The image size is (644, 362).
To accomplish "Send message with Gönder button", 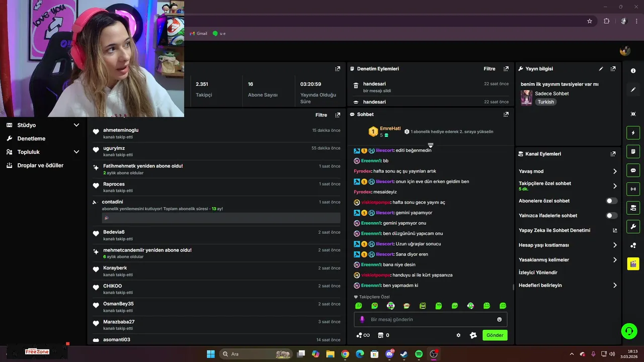I will (x=495, y=335).
